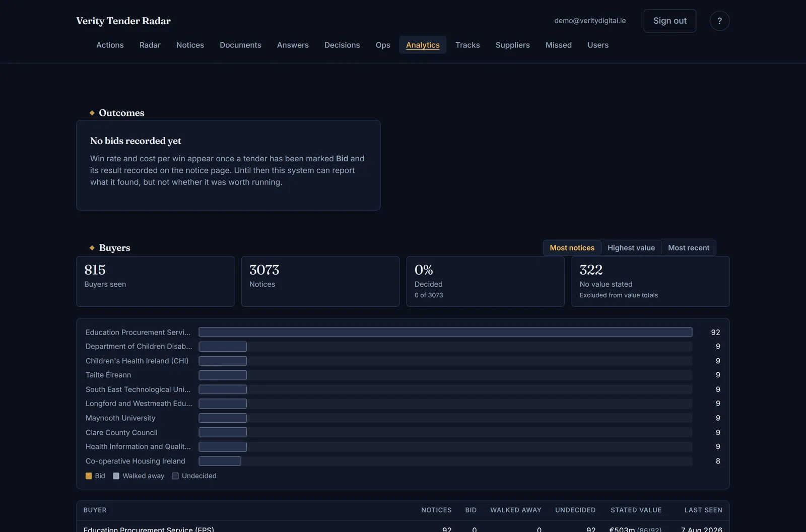Screen dimensions: 806x532
Task: Open the Verity Tender Radar home title
Action: click(x=123, y=21)
